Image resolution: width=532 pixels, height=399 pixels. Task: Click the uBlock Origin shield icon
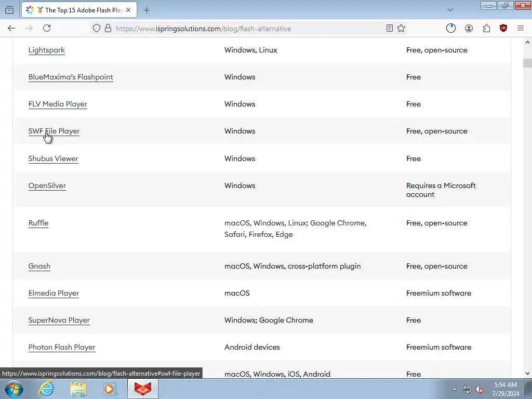click(503, 29)
